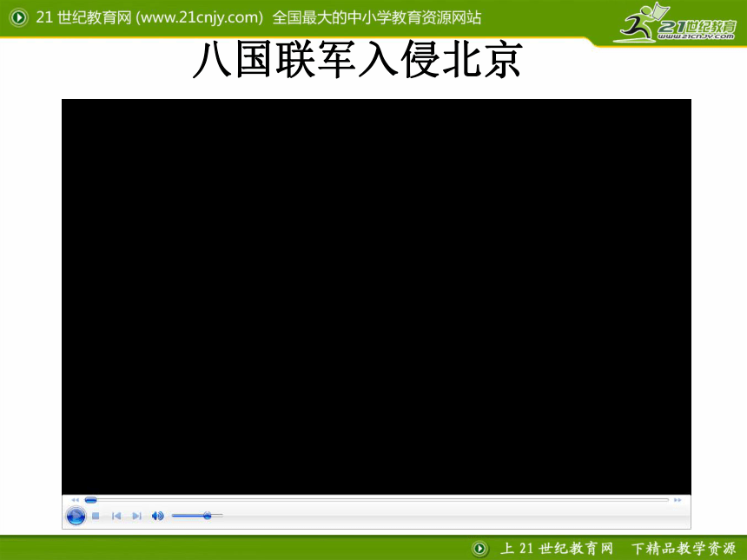Click the rewind arrows on seek bar
This screenshot has width=747, height=560.
[75, 500]
